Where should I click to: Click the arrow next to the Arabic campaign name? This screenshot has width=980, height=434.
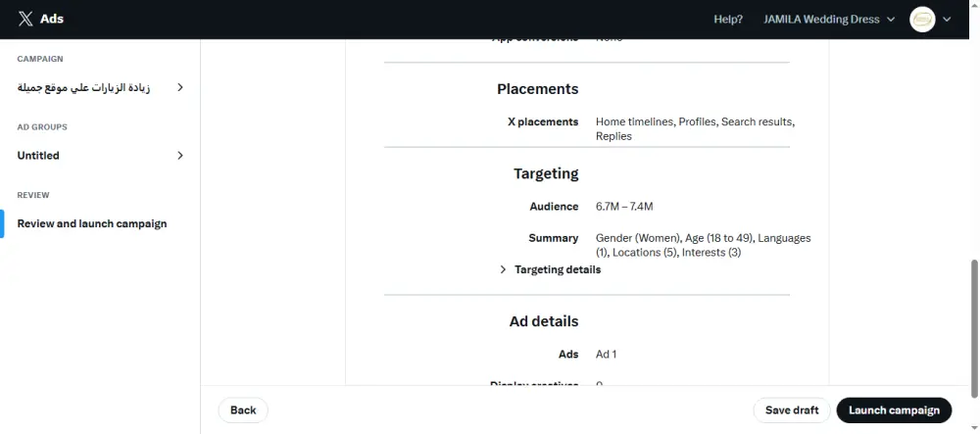(179, 87)
